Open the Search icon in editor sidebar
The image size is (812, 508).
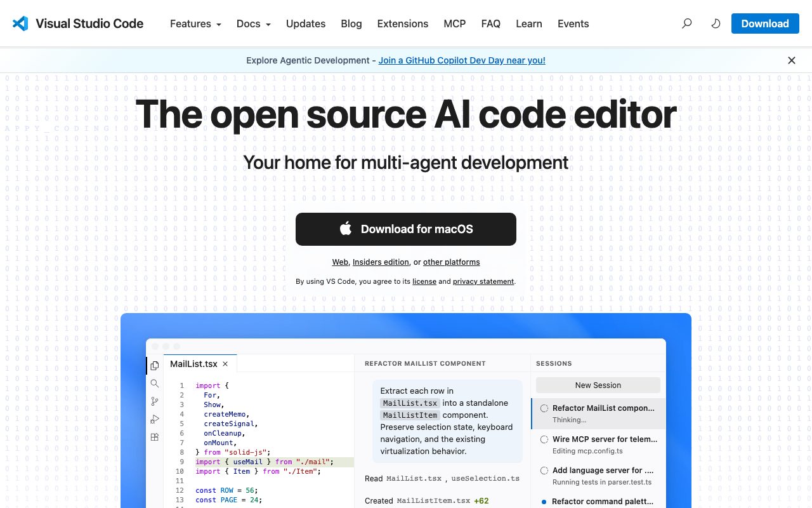[x=154, y=384]
